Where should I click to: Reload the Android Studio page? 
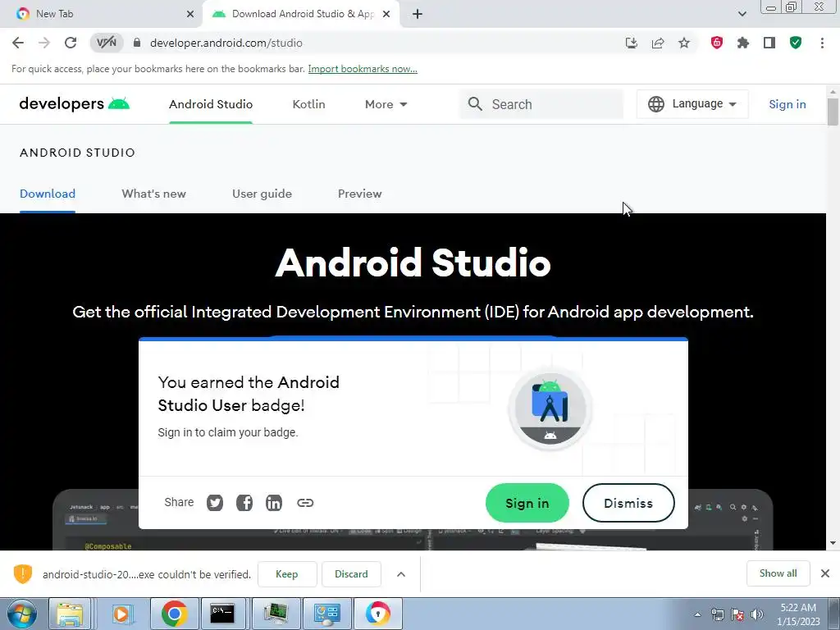71,43
